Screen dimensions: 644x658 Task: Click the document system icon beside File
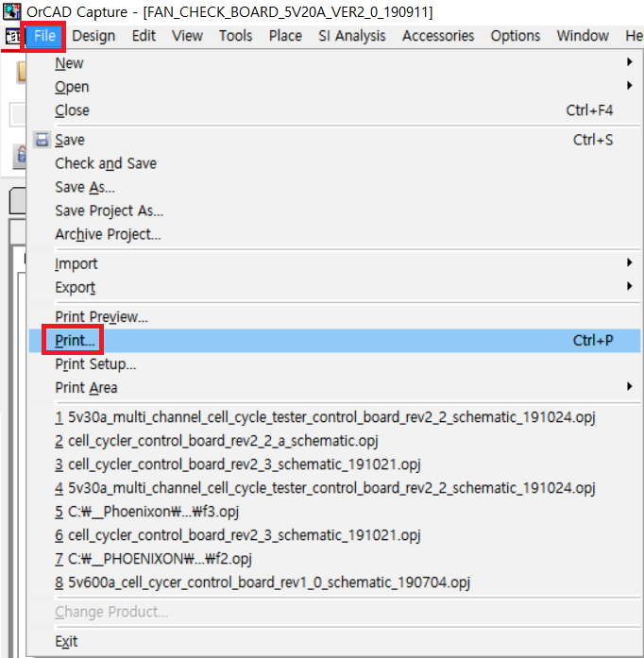(13, 37)
